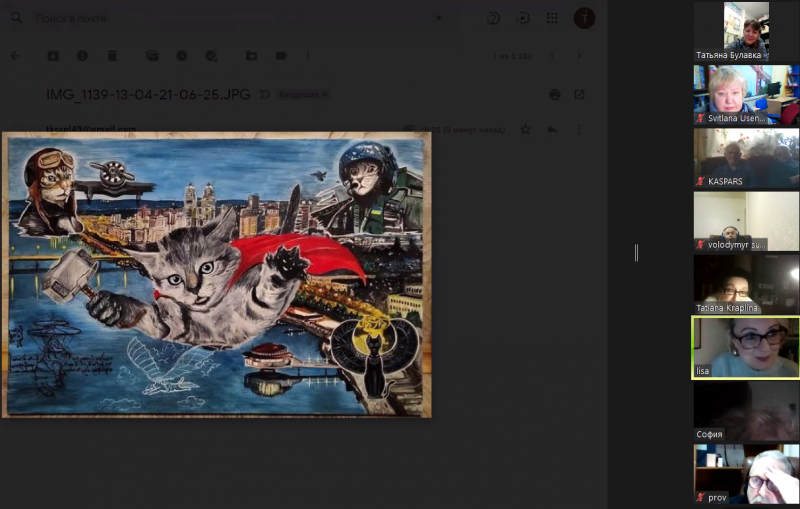The height and width of the screenshot is (509, 800).
Task: Click muted mic icon on prov tile
Action: (701, 497)
